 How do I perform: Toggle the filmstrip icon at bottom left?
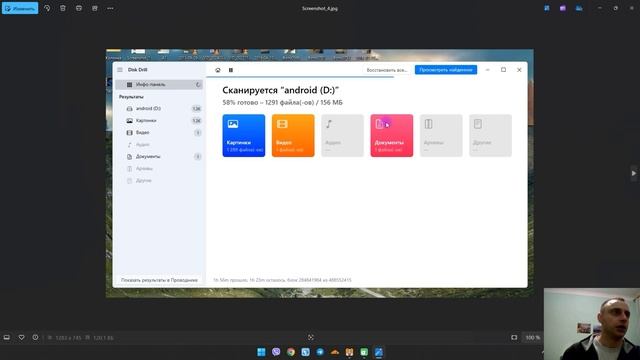click(7, 338)
